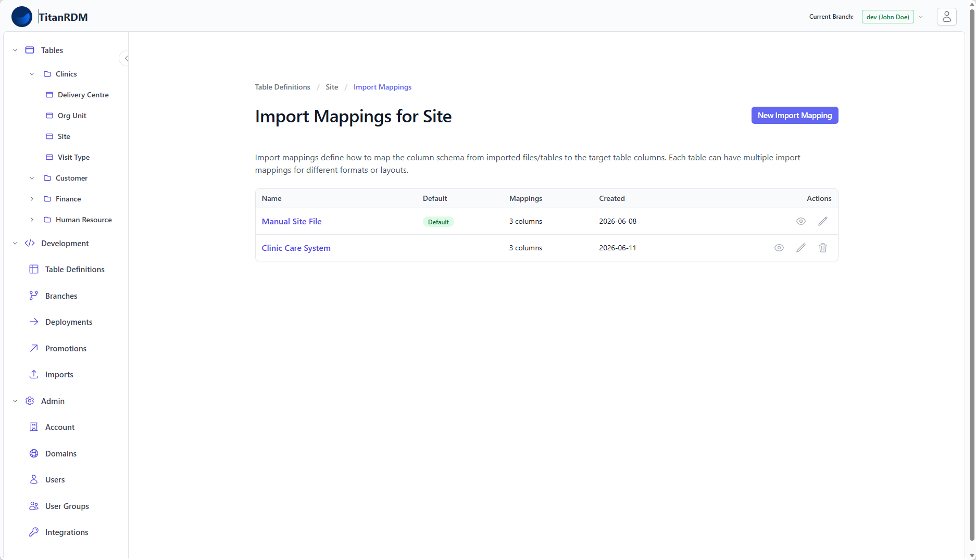Click the User Groups people icon
Screen dimensions: 976x560
(x=34, y=506)
